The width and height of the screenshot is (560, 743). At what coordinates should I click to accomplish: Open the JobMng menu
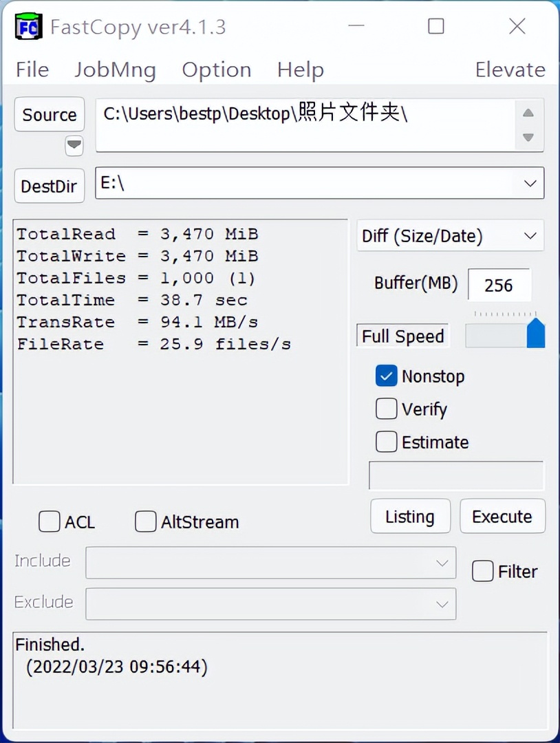pyautogui.click(x=115, y=69)
